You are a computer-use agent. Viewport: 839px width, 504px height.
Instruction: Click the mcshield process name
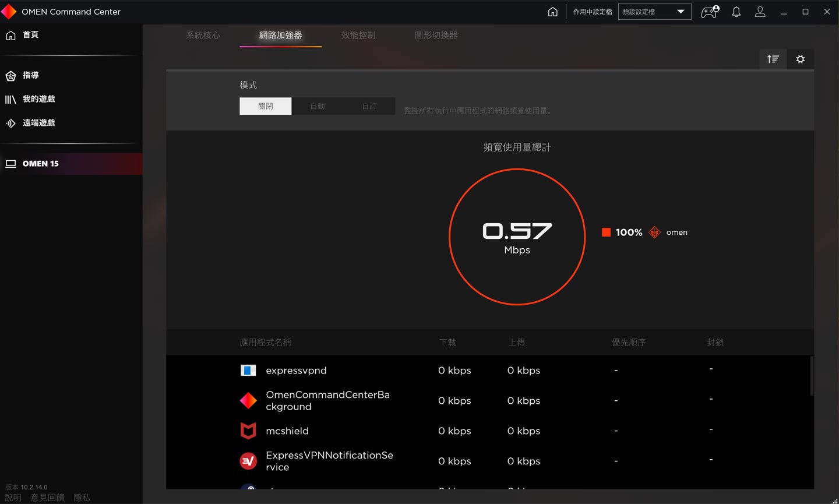pyautogui.click(x=287, y=431)
